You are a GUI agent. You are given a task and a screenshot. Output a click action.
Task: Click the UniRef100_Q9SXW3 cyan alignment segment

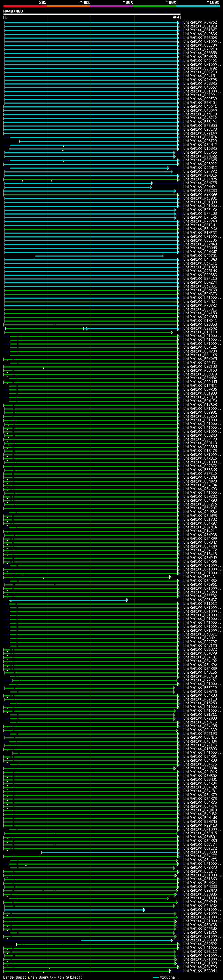pos(126,940)
